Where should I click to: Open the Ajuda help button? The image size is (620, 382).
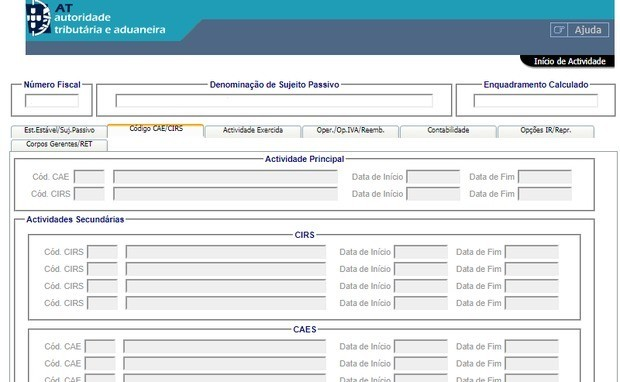click(x=588, y=30)
